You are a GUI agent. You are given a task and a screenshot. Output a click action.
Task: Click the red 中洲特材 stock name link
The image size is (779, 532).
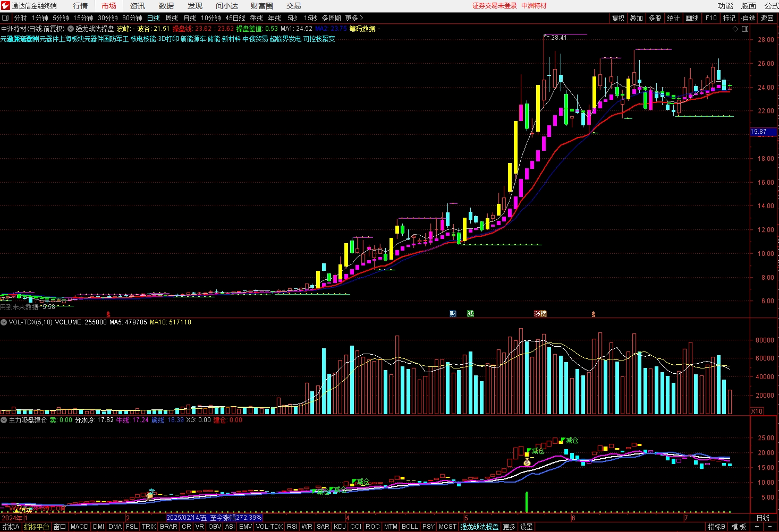pos(534,6)
